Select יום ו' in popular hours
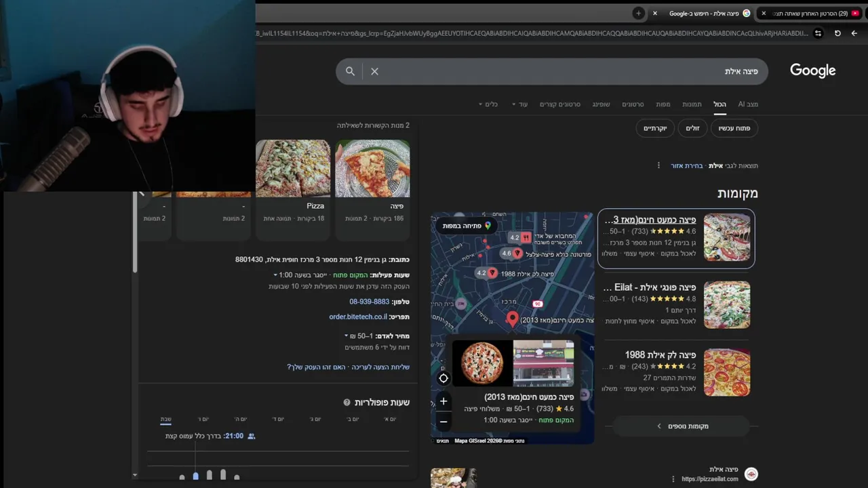The width and height of the screenshot is (868, 488). (203, 419)
